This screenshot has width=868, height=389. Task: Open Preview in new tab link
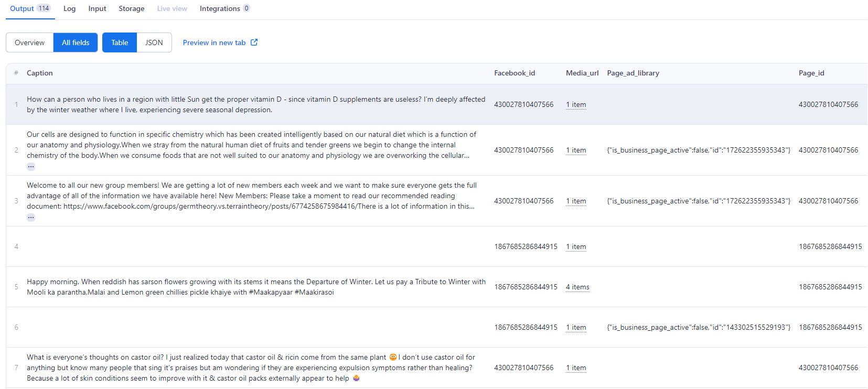pyautogui.click(x=214, y=42)
